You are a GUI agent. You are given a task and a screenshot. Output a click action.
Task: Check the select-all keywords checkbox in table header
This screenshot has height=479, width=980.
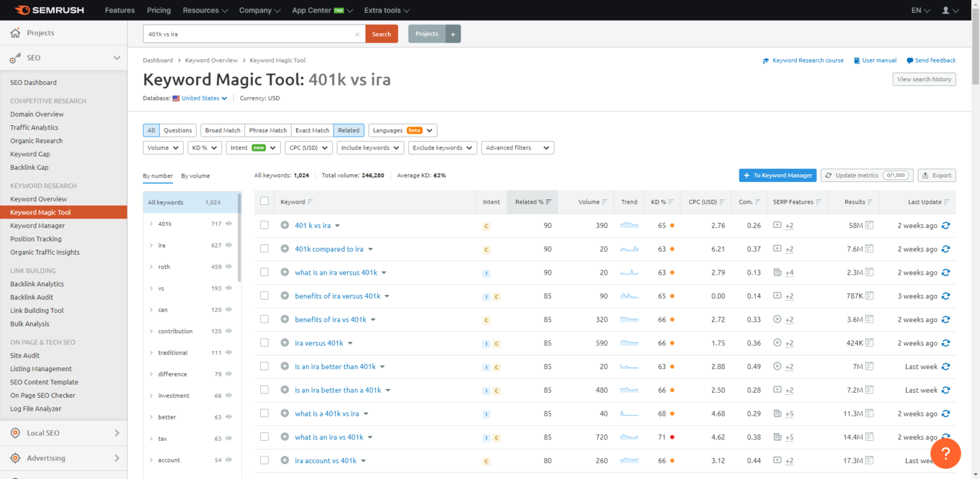[x=264, y=200]
